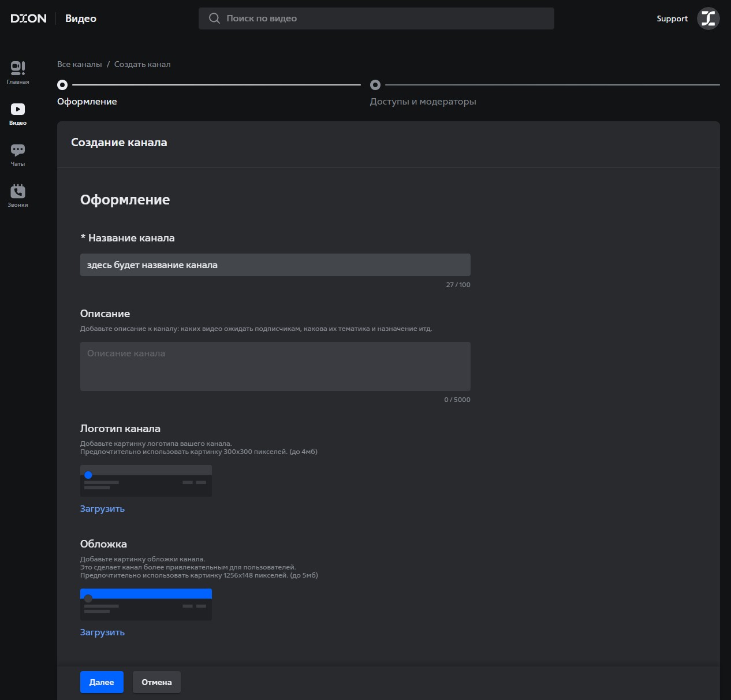Switch to Доступы и модераторы step label
731x700 pixels.
point(423,102)
